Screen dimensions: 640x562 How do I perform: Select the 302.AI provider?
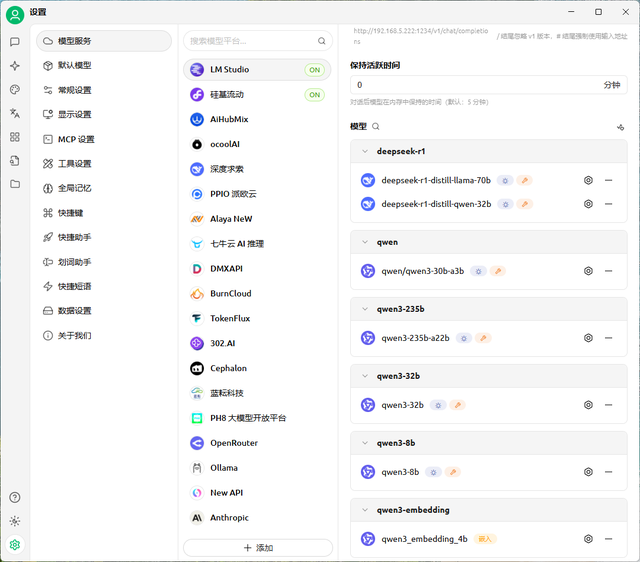pos(257,343)
